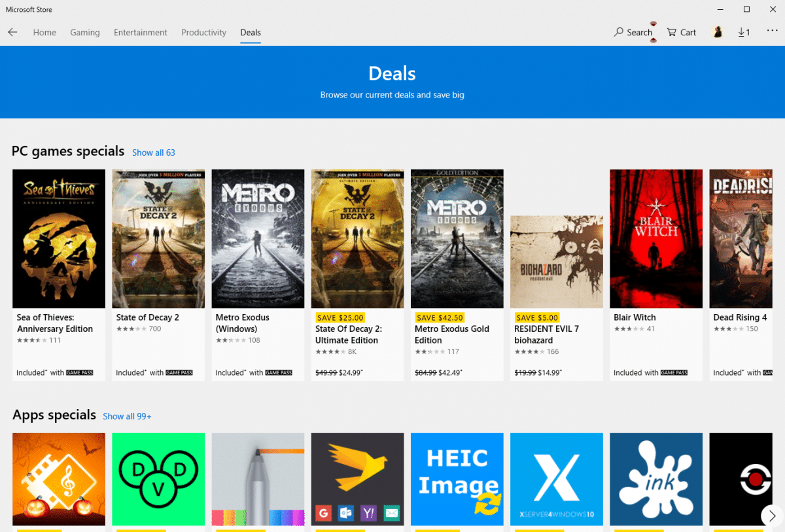Open the ink app tile
This screenshot has height=532, width=785.
655,479
